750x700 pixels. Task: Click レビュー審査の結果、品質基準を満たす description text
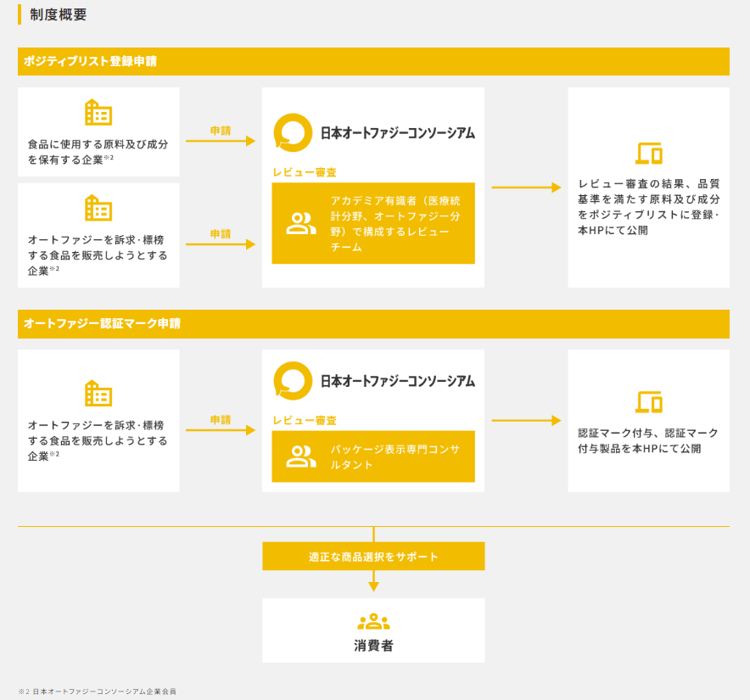click(648, 207)
